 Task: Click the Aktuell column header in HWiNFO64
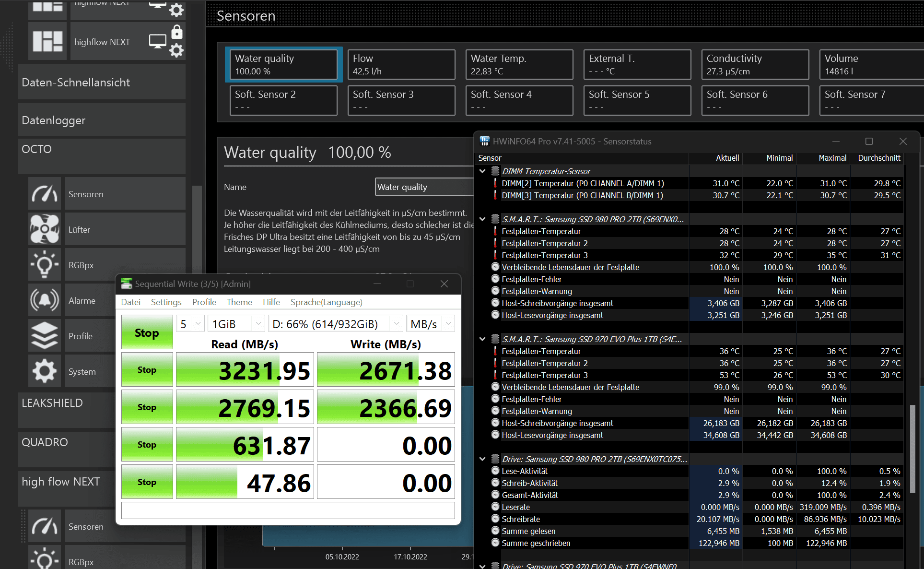(715, 158)
